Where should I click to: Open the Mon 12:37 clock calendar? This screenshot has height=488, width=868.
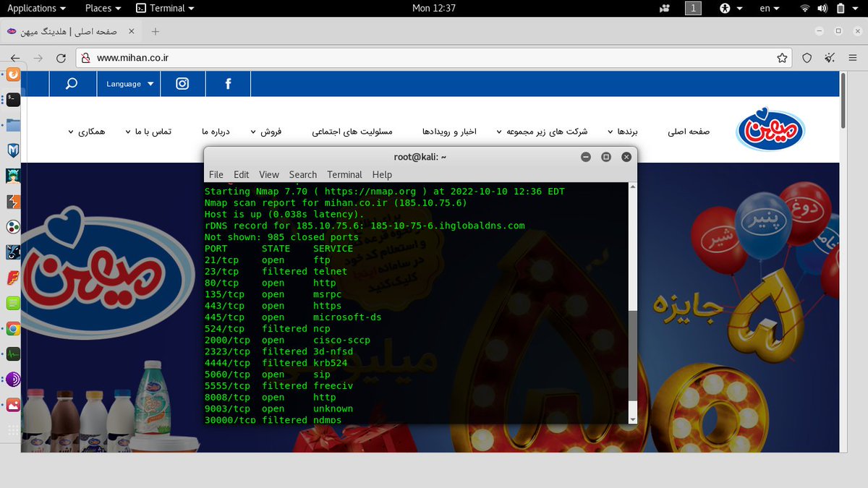coord(434,8)
